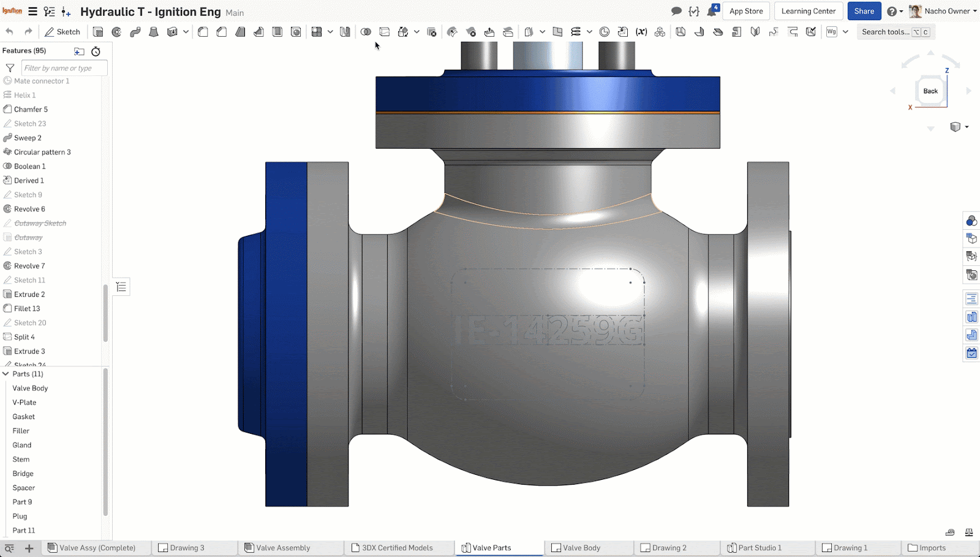
Task: Click the Boolean tool icon
Action: [366, 32]
